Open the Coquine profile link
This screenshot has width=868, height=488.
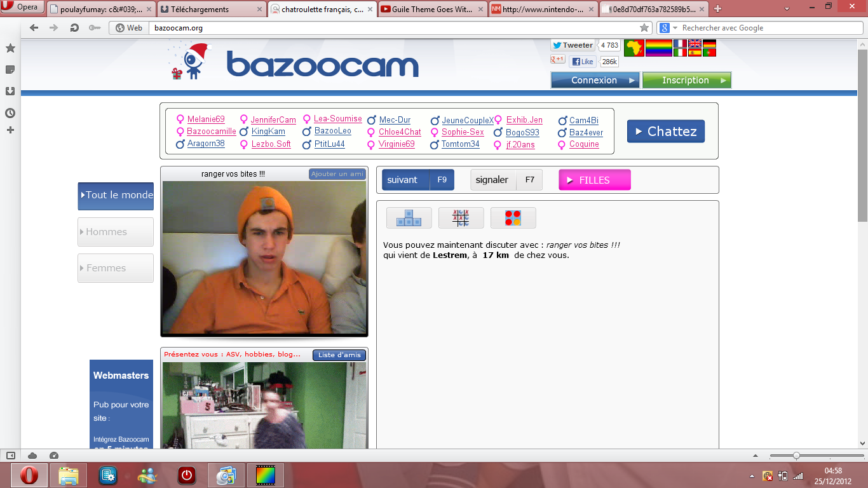(584, 144)
